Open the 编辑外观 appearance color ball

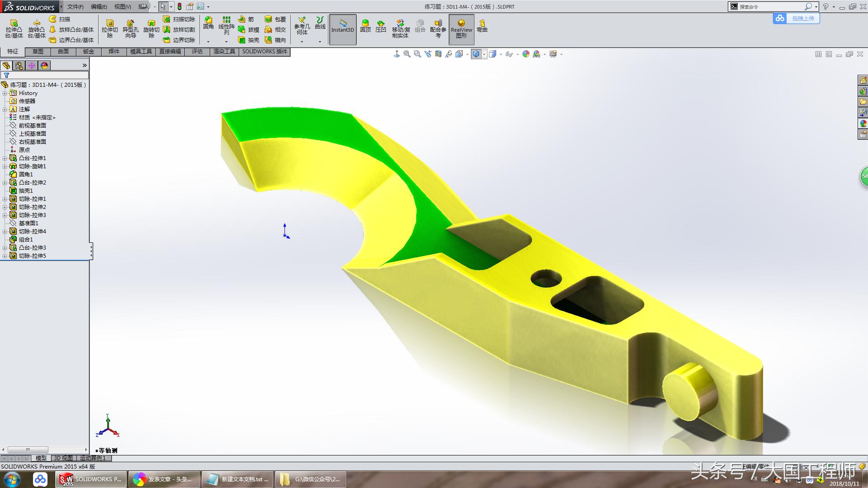[526, 54]
